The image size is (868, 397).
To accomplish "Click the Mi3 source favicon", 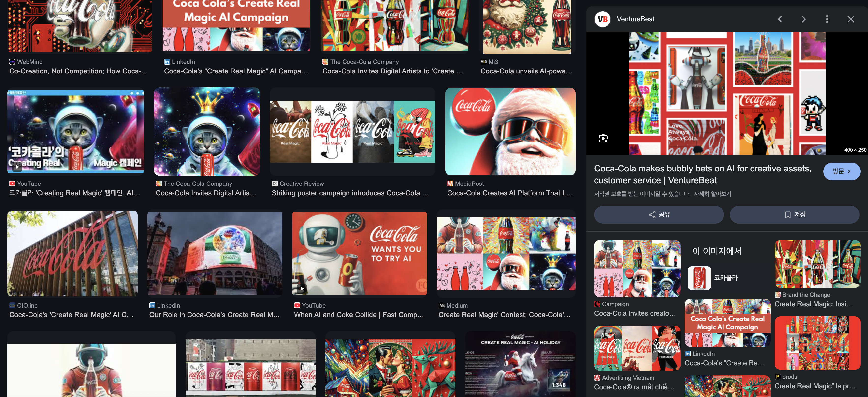I will [484, 62].
